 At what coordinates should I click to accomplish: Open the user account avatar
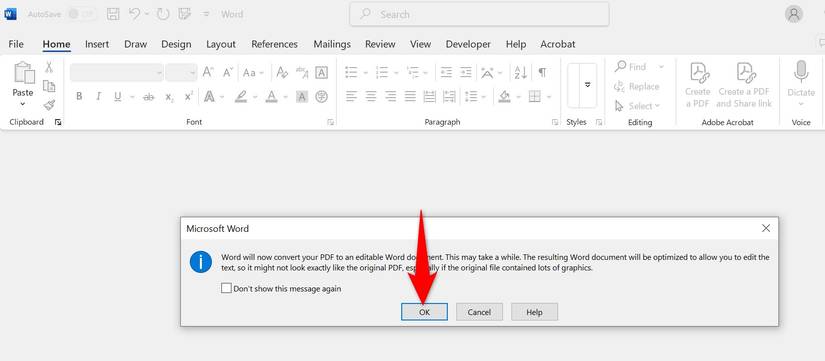click(x=793, y=14)
